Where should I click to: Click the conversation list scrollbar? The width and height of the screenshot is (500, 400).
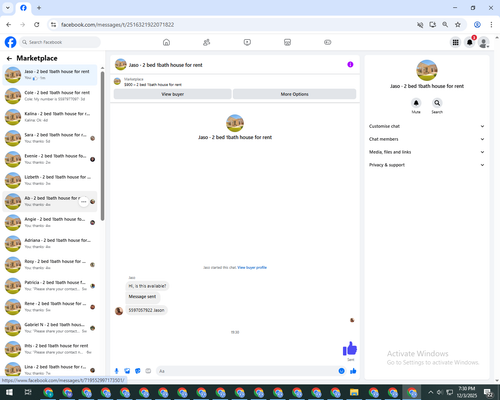pyautogui.click(x=102, y=146)
